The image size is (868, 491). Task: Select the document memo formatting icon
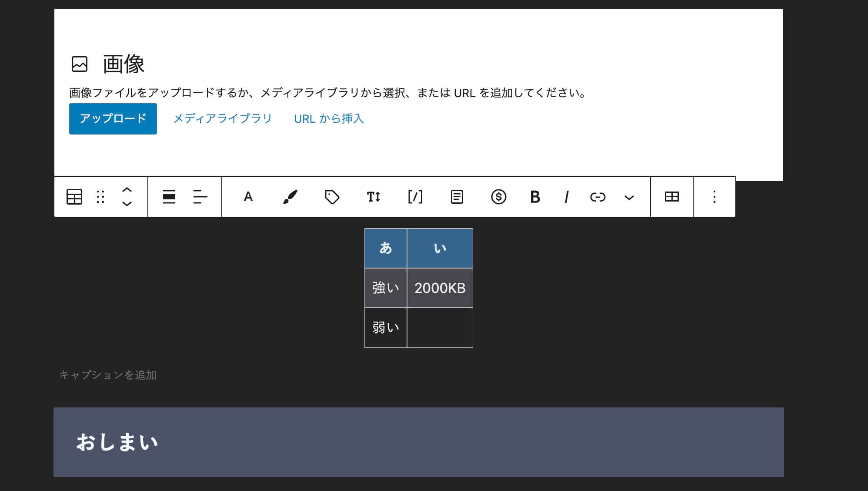(456, 196)
